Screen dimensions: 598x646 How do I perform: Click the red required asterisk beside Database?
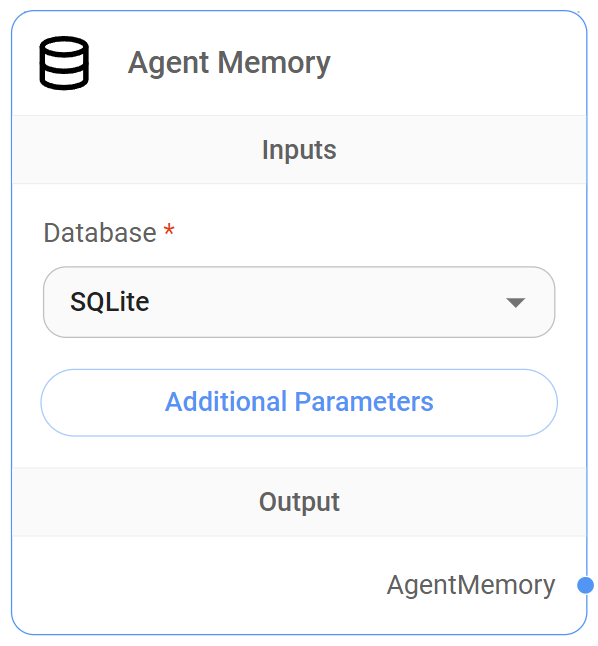pyautogui.click(x=169, y=229)
